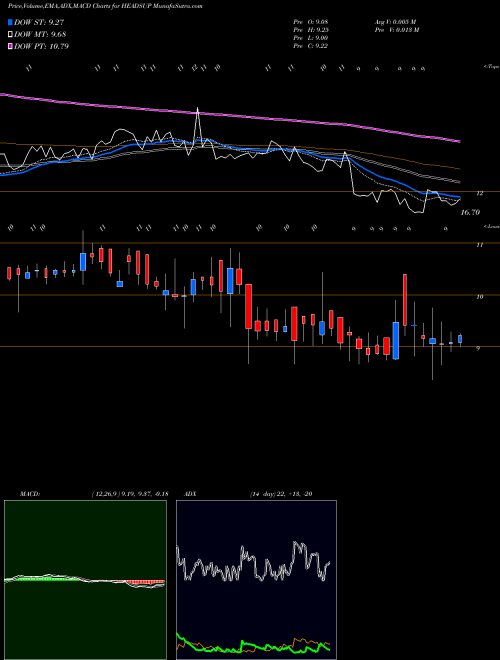Click the blue DOW ST legend swatch
The width and height of the screenshot is (500, 660).
tap(10, 22)
